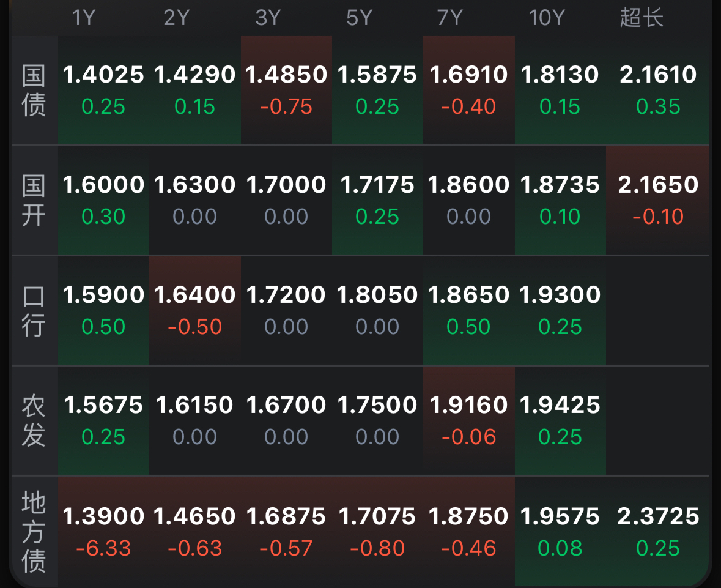Image resolution: width=721 pixels, height=588 pixels.
Task: Select 口行 7Y yield 1.8650
Action: [x=468, y=310]
